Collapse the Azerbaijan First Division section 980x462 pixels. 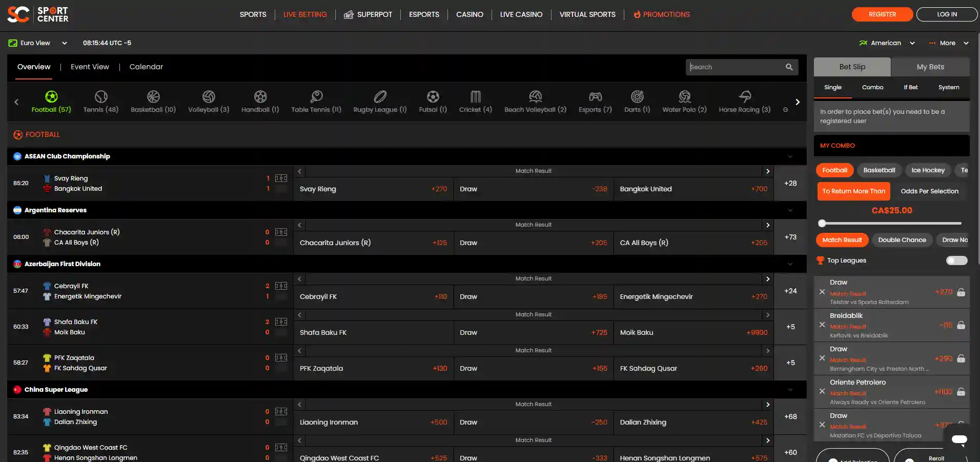[x=790, y=264]
